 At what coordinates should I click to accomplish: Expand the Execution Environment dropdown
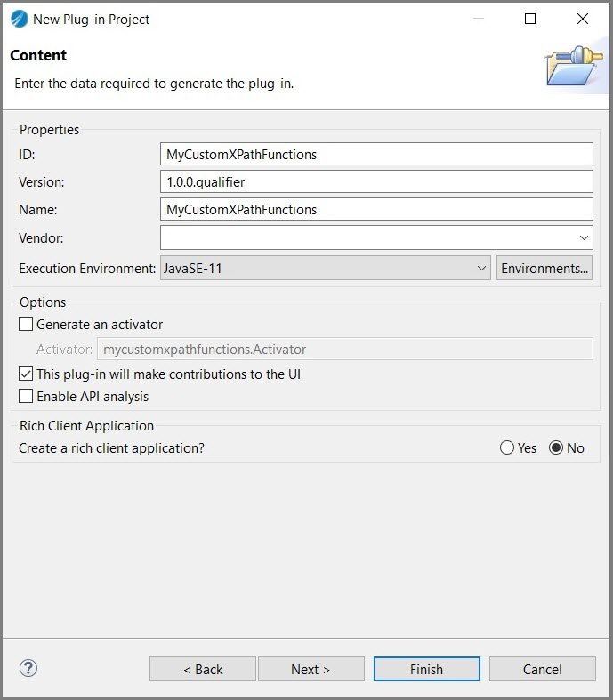[481, 268]
